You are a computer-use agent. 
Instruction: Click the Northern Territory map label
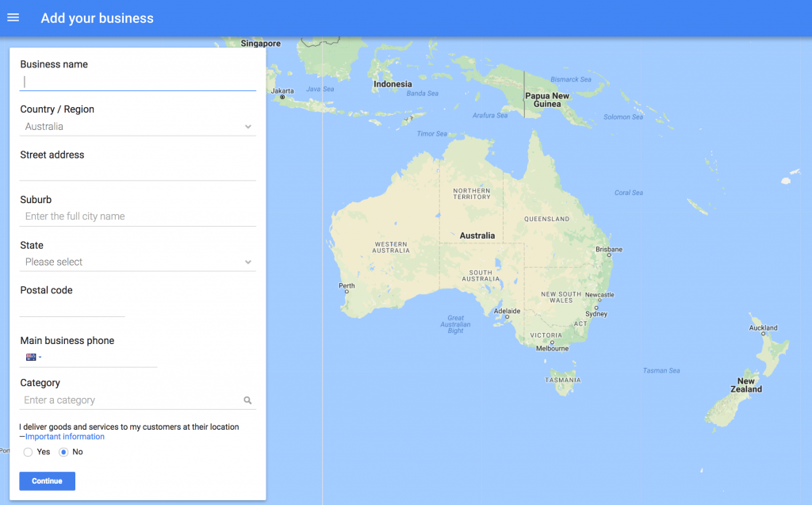click(x=472, y=193)
